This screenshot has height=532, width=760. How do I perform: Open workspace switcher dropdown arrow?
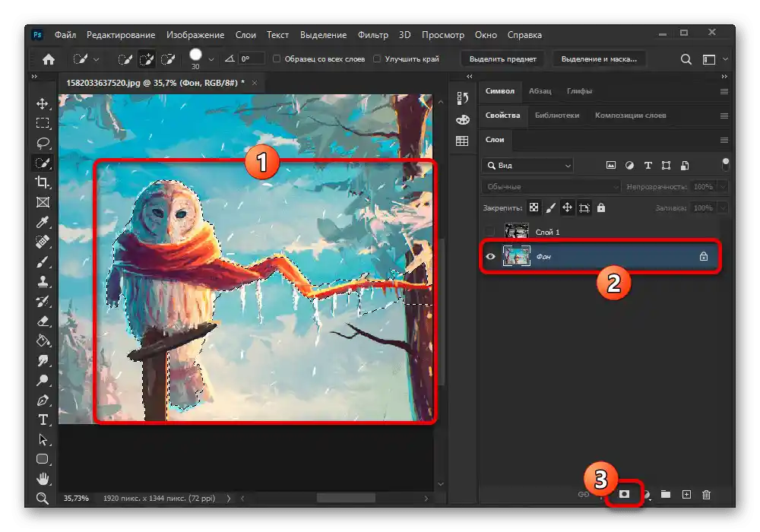click(x=725, y=59)
